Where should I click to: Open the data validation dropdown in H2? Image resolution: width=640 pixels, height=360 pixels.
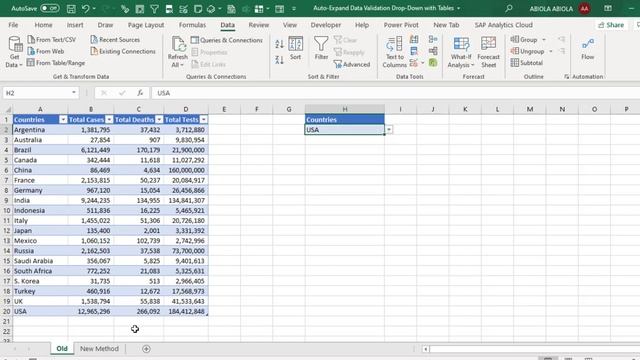[389, 129]
